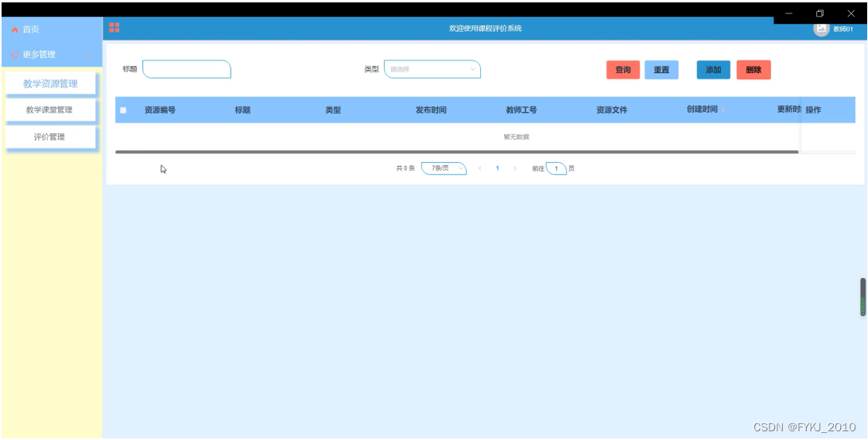This screenshot has width=868, height=440.
Task: Click the 类型 column header
Action: 333,110
